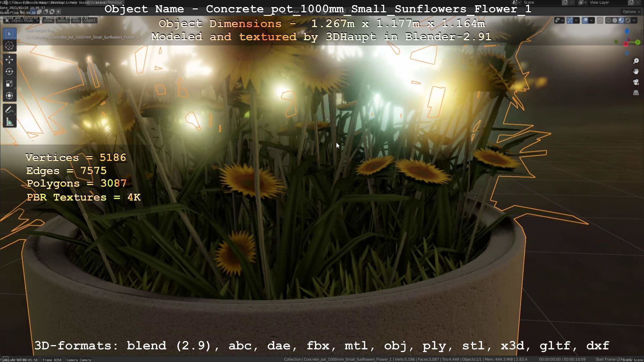Click the negative Y green gizmo dot
The height and width of the screenshot is (362, 644).
point(616,42)
